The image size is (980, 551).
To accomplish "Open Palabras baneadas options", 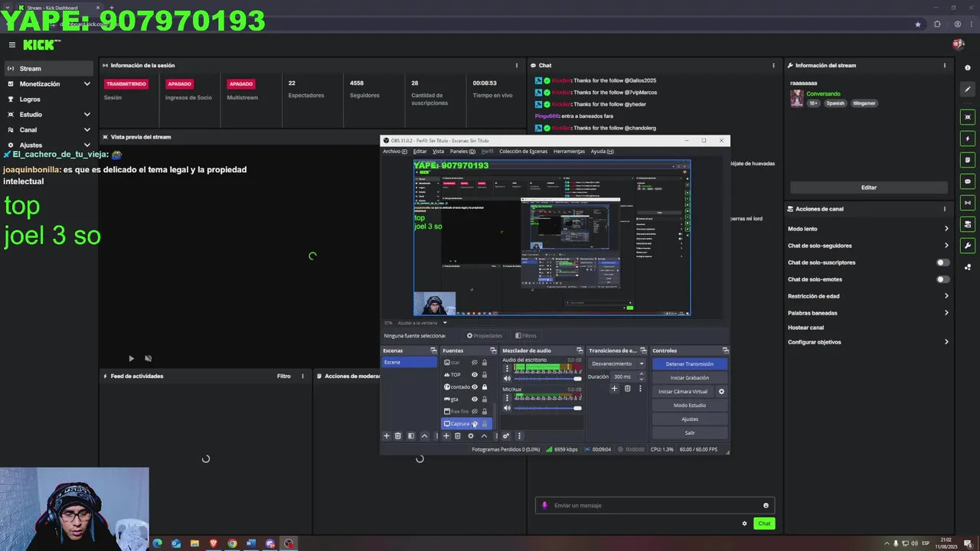I will 868,313.
